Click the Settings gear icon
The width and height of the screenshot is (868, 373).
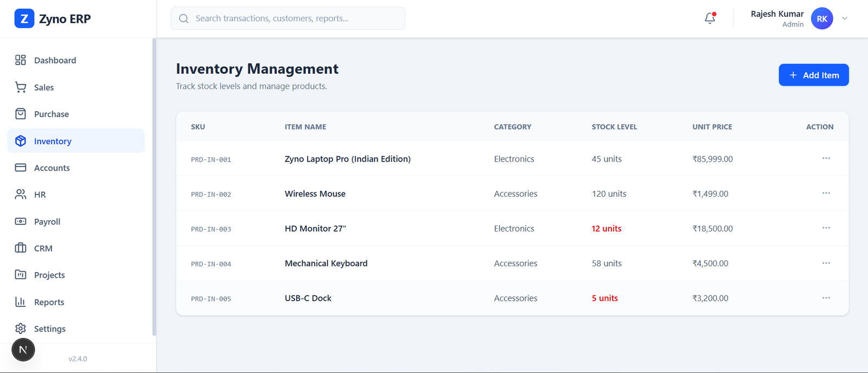coord(21,329)
